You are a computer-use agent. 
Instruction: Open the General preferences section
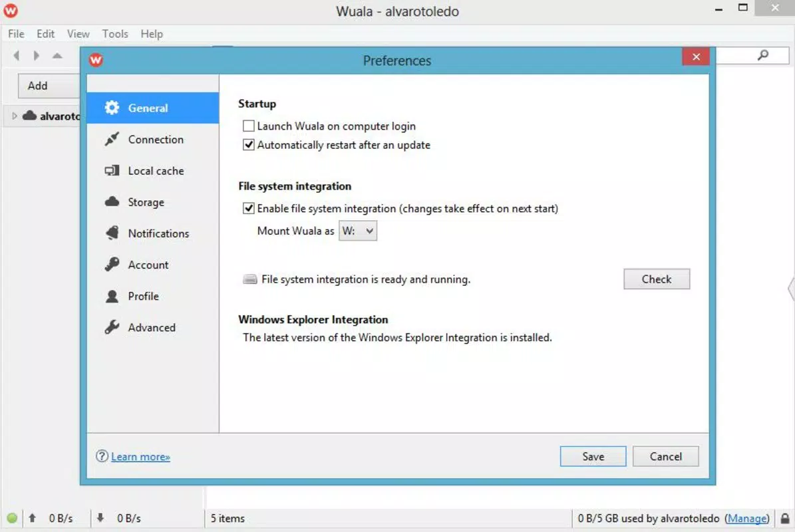click(152, 108)
